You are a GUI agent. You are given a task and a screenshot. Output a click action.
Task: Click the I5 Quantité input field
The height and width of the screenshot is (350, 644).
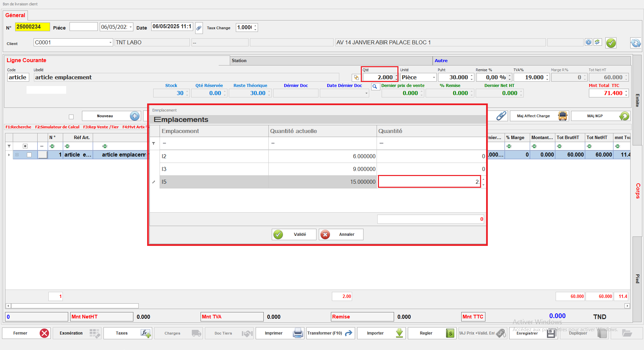429,182
